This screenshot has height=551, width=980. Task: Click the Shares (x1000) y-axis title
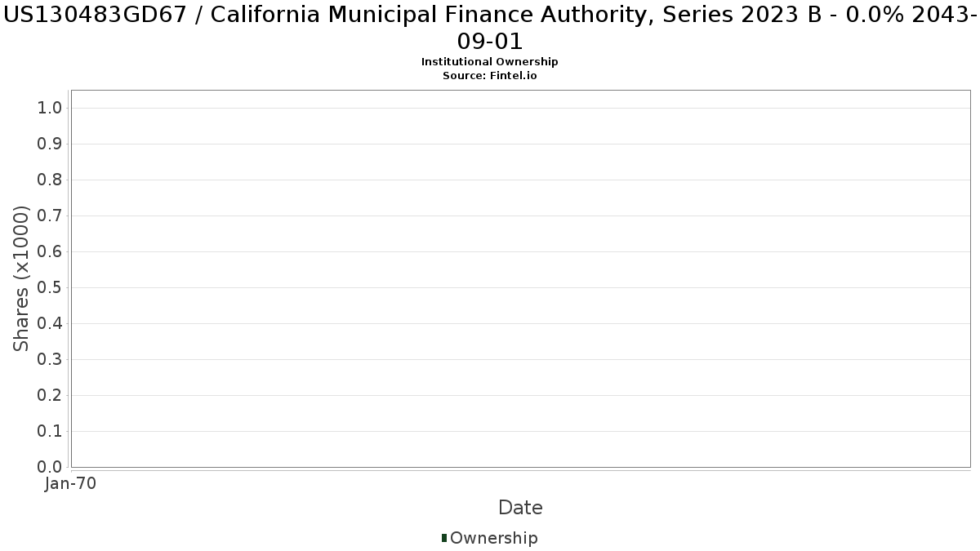[21, 278]
